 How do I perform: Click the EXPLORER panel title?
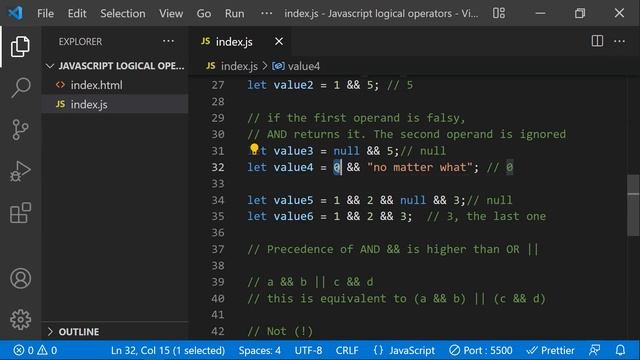pos(80,42)
